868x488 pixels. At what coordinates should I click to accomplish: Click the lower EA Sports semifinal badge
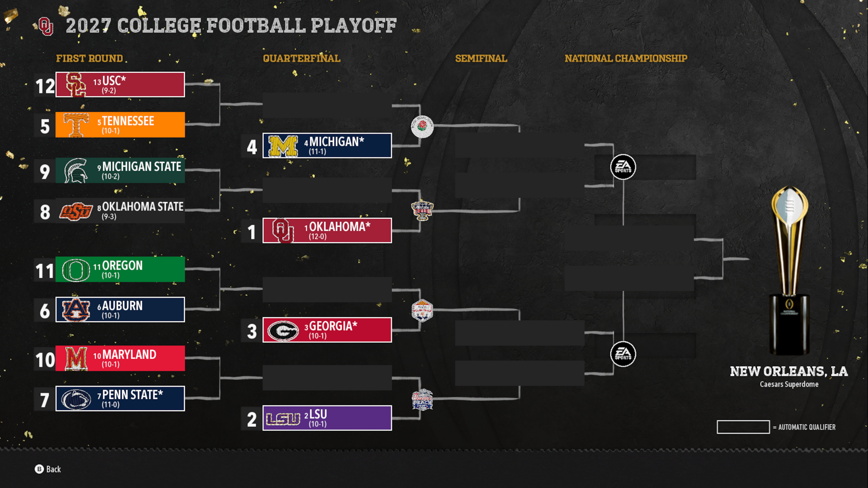[x=623, y=354]
